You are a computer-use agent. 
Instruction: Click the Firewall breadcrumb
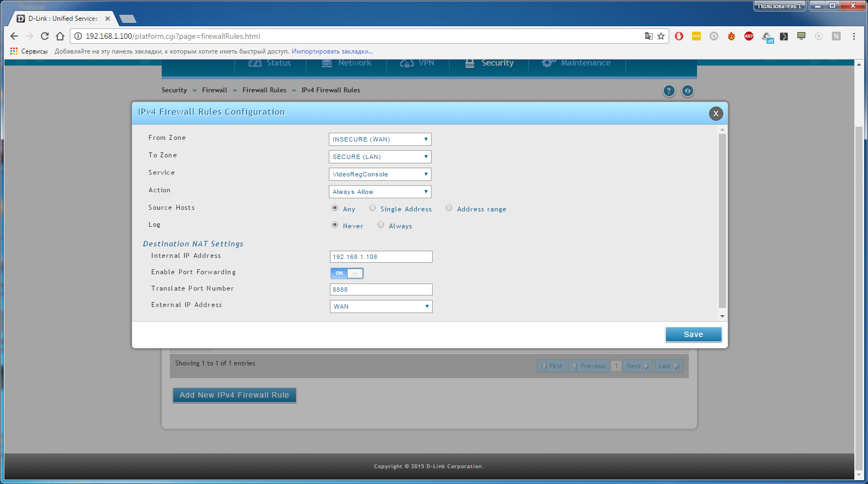pyautogui.click(x=214, y=90)
